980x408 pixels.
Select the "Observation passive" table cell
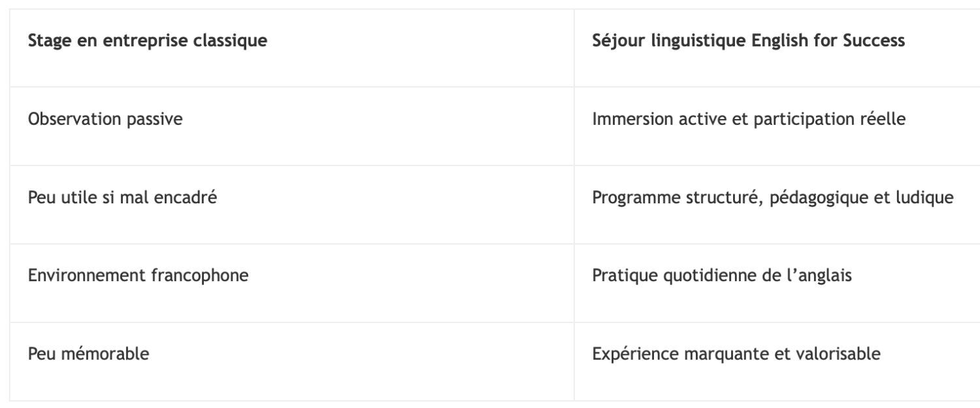coord(105,120)
